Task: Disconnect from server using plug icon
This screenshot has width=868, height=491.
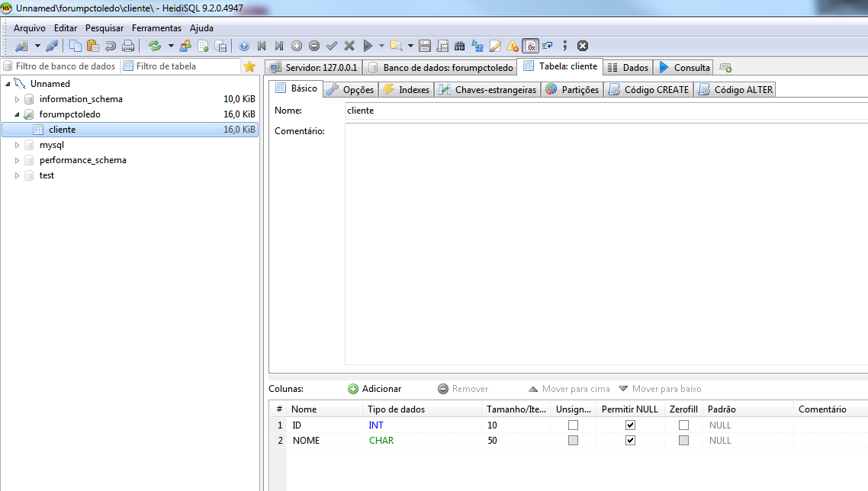Action: (x=51, y=46)
